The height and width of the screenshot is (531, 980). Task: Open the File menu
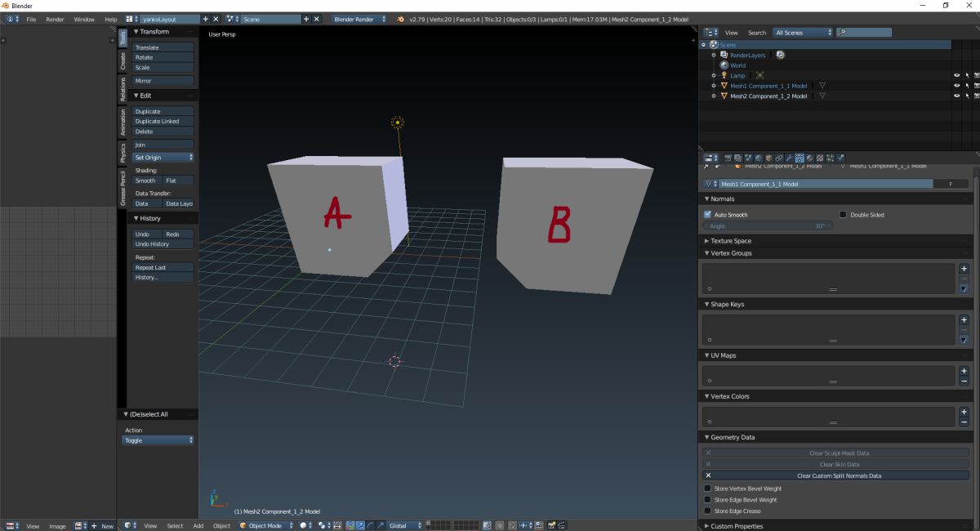[31, 19]
